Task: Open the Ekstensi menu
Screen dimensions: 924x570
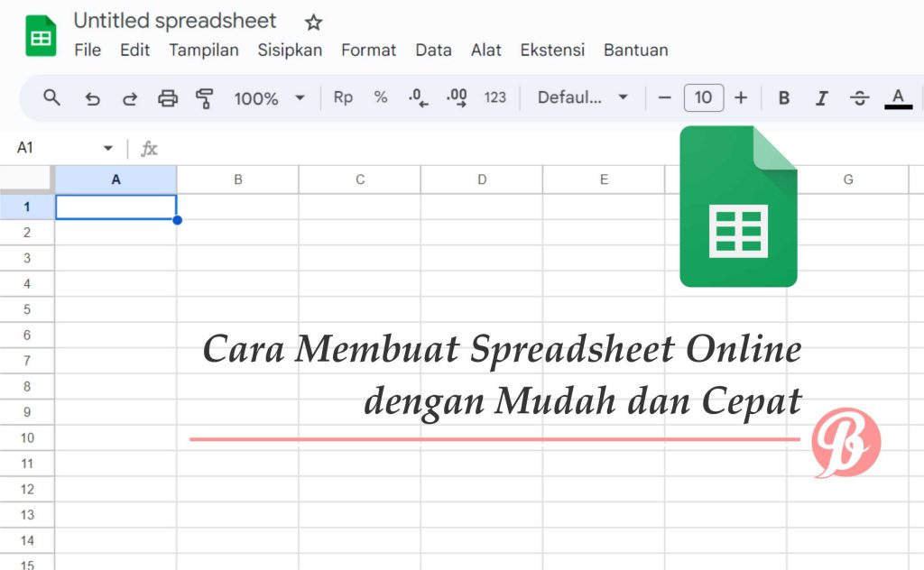Action: click(x=552, y=51)
